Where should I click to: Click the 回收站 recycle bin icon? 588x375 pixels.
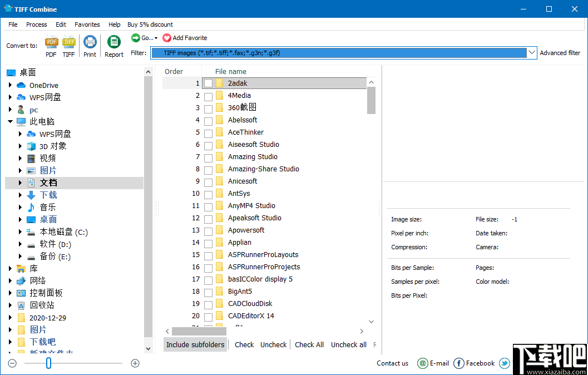(21, 305)
